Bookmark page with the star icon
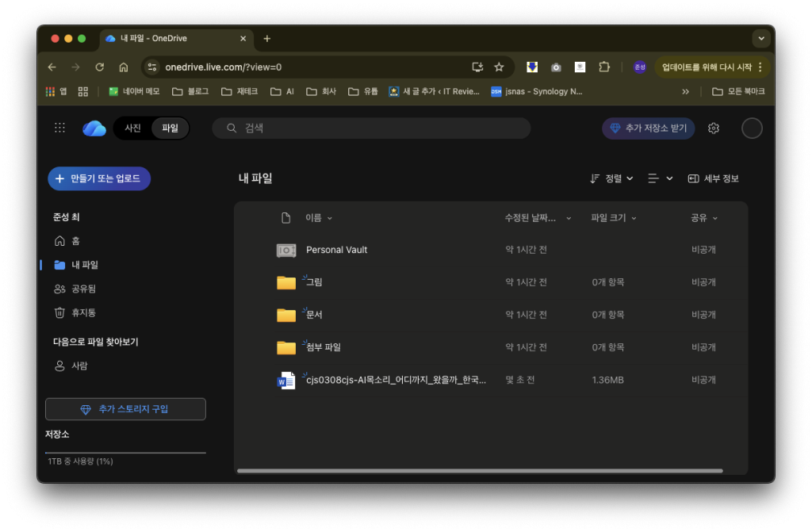The image size is (812, 532). point(499,67)
